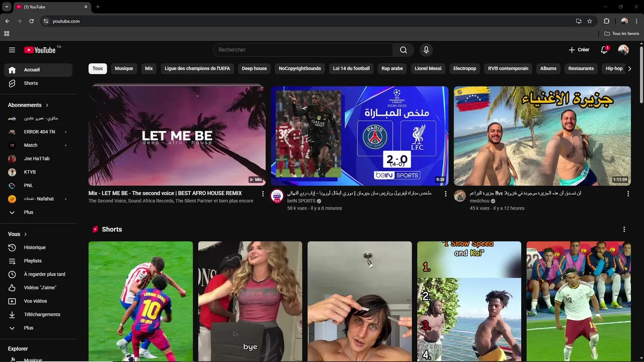Open Playlists in sidebar
The width and height of the screenshot is (644, 362).
pos(38,261)
